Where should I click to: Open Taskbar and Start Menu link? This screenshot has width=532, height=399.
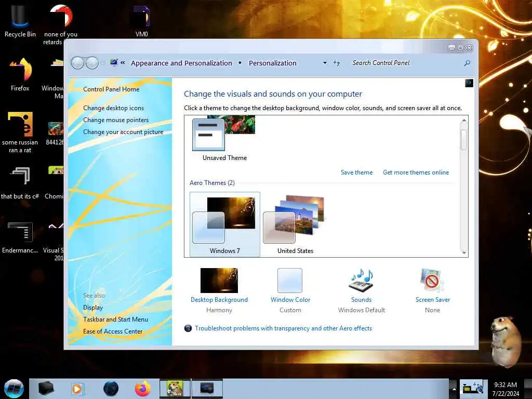point(116,320)
